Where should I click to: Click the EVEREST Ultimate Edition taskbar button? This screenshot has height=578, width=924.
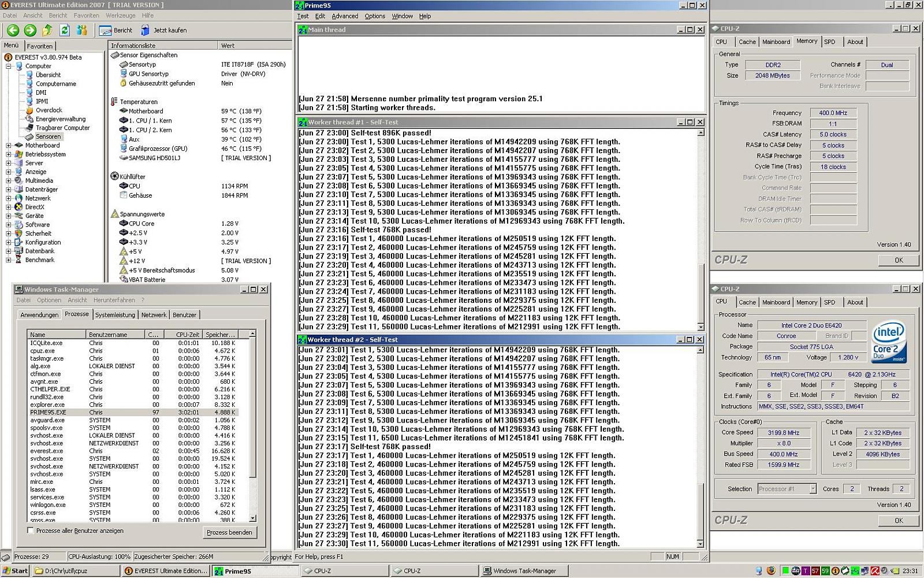tap(166, 571)
